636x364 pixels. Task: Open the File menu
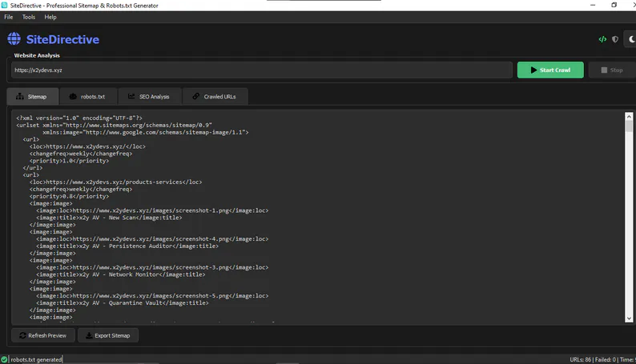(x=9, y=17)
